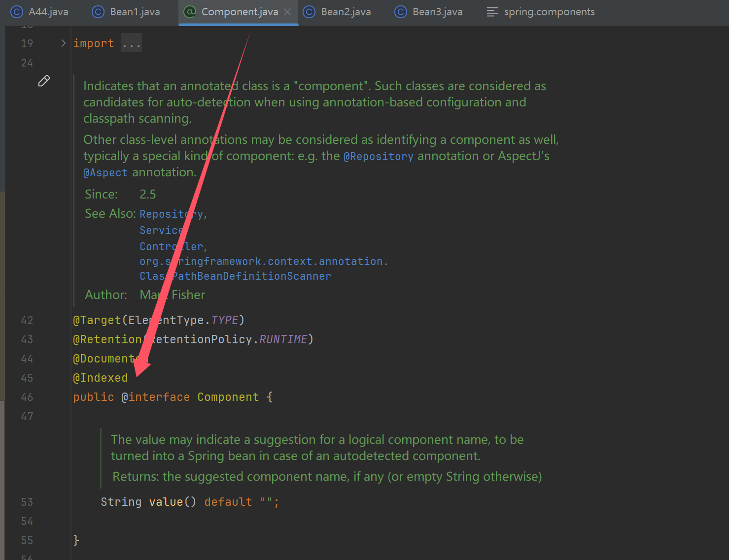Image resolution: width=729 pixels, height=560 pixels.
Task: Click the value() method name
Action: point(166,502)
